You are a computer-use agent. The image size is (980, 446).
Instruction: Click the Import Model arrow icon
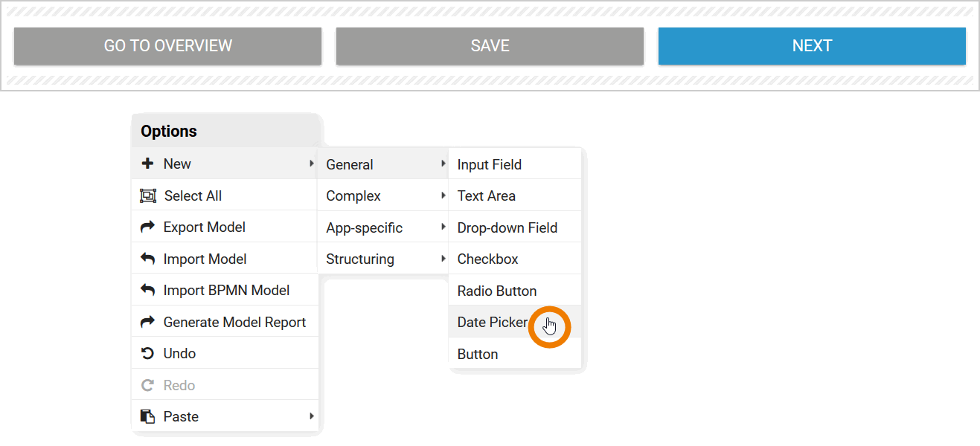147,258
